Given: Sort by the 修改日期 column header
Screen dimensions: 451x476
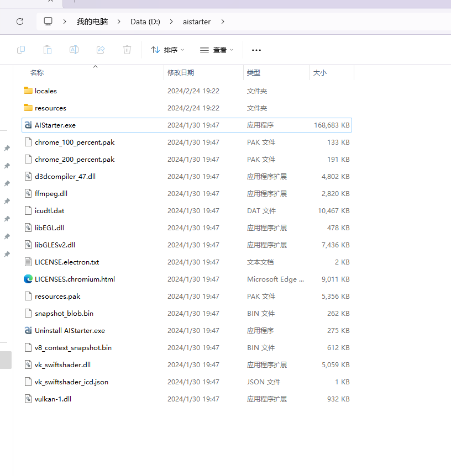Looking at the screenshot, I should tap(181, 72).
